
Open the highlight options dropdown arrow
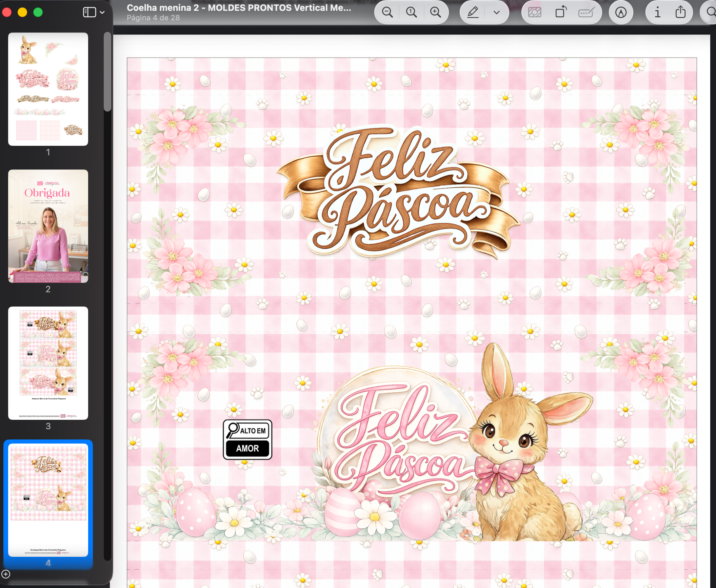497,13
